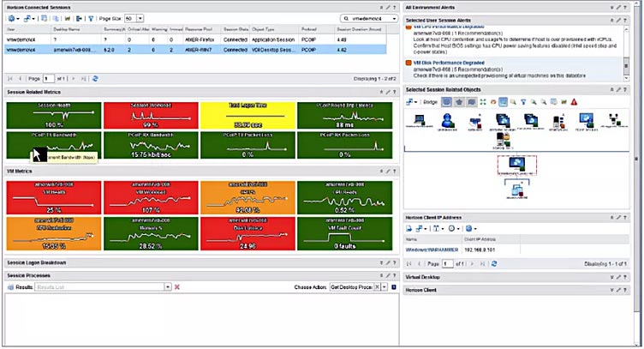This screenshot has height=349, width=644.
Task: Click the fit-to-view green arrows icon in Related Objects toolbar
Action: point(483,102)
